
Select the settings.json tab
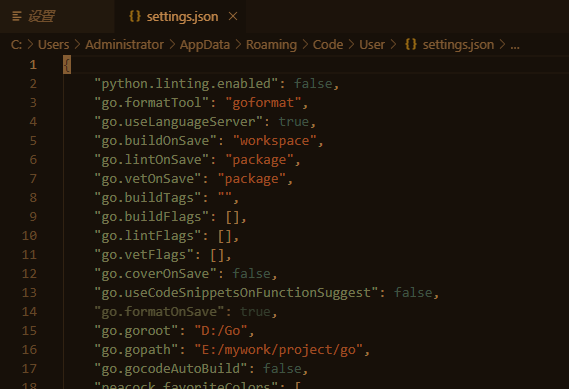coord(180,16)
